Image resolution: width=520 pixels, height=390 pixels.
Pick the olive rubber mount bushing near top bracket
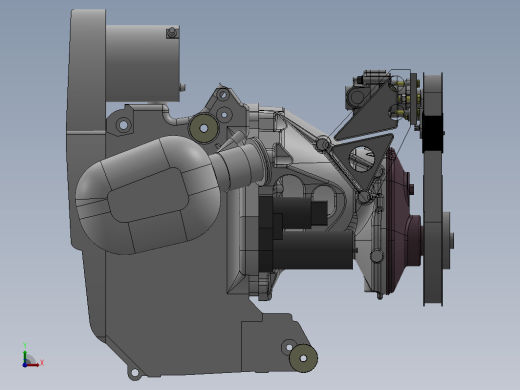(x=204, y=128)
